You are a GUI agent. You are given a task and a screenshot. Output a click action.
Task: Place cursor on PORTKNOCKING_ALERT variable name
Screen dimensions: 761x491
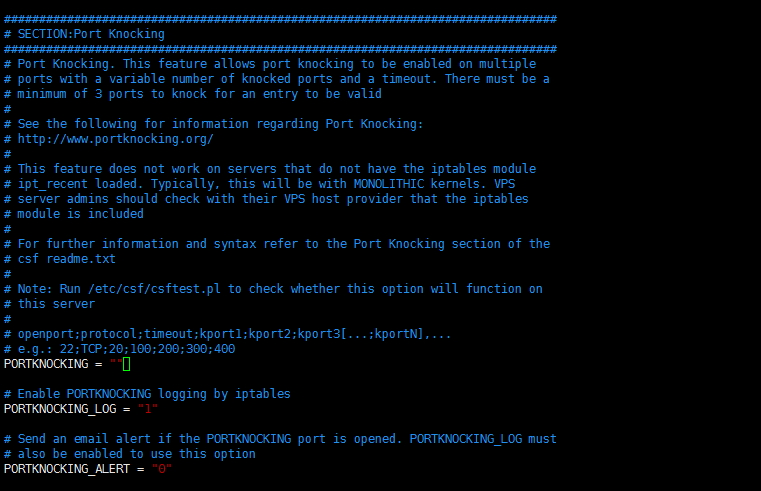pos(68,469)
